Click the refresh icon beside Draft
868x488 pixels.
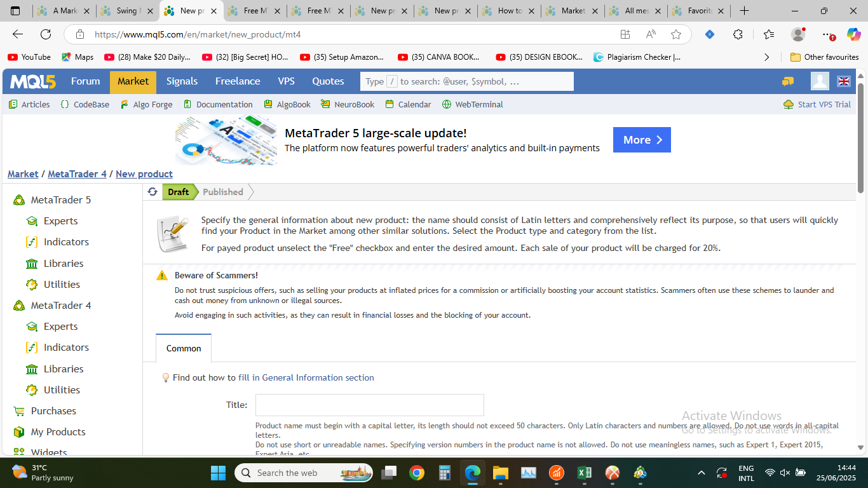153,192
